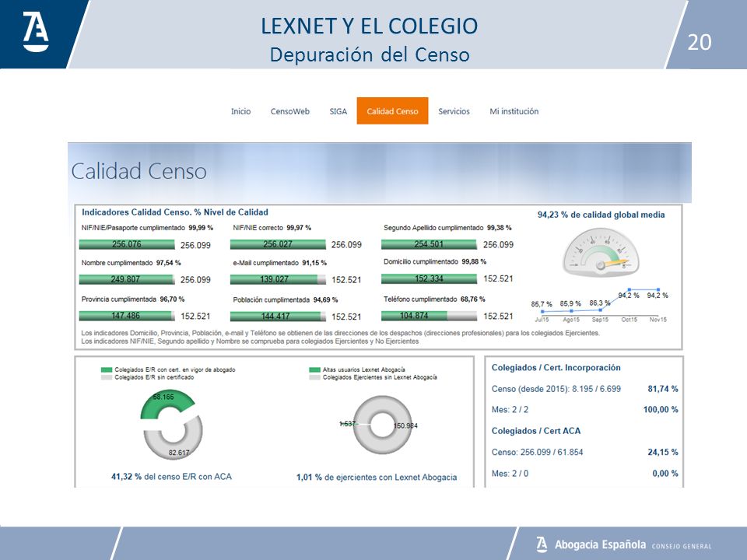
Task: Click the 'Mes: 2 / 0' row
Action: pyautogui.click(x=510, y=474)
